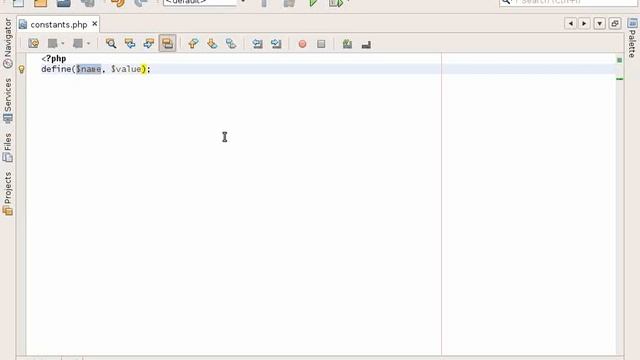
Task: Open the Files side panel
Action: [x=8, y=147]
